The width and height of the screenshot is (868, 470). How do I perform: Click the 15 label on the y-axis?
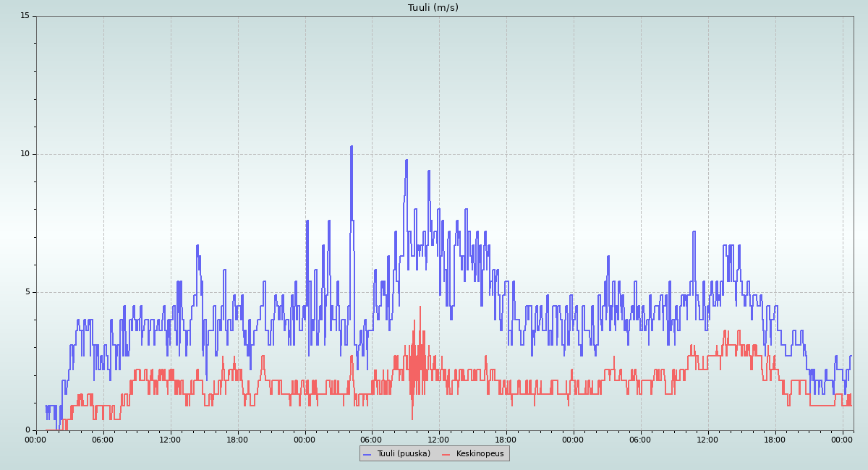click(25, 16)
